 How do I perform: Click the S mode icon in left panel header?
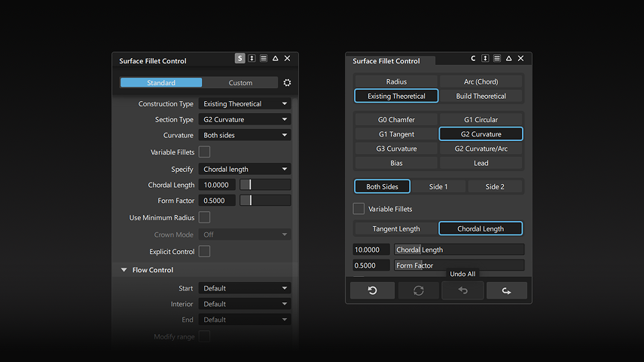pos(240,58)
